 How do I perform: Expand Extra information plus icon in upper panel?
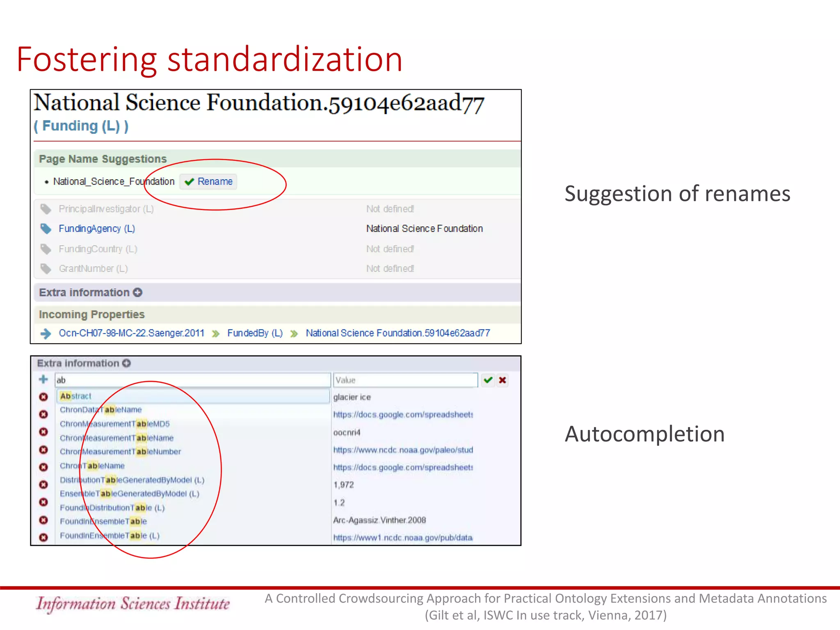138,292
